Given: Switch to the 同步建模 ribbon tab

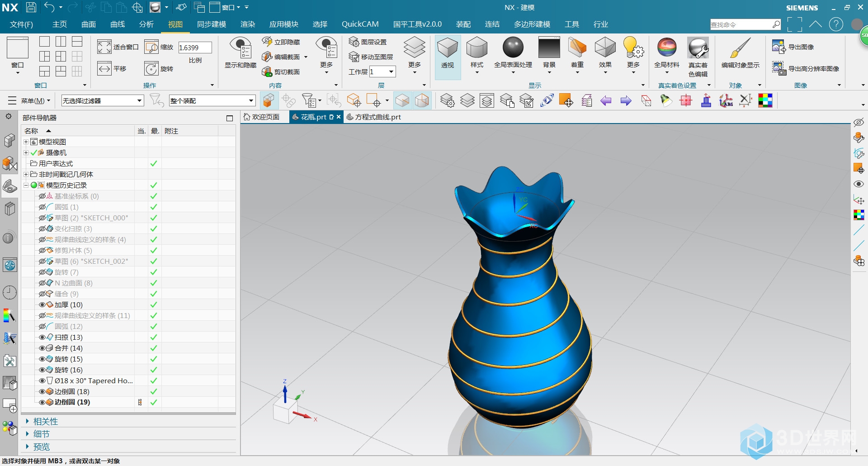Looking at the screenshot, I should tap(212, 24).
